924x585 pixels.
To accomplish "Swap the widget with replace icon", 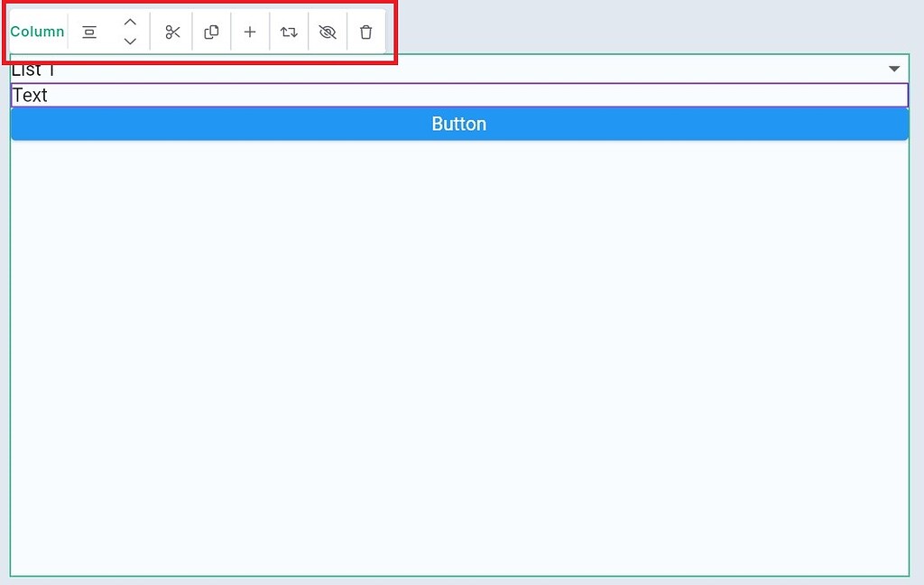I will 289,32.
